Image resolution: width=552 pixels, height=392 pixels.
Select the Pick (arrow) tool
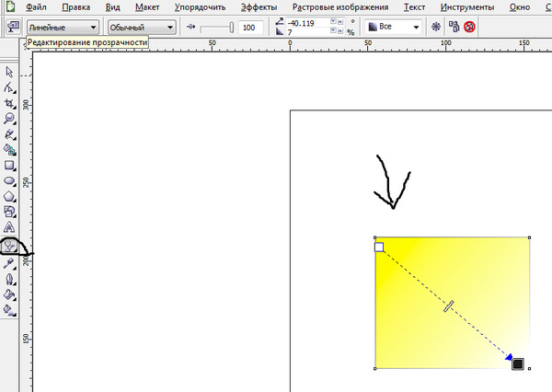[9, 72]
